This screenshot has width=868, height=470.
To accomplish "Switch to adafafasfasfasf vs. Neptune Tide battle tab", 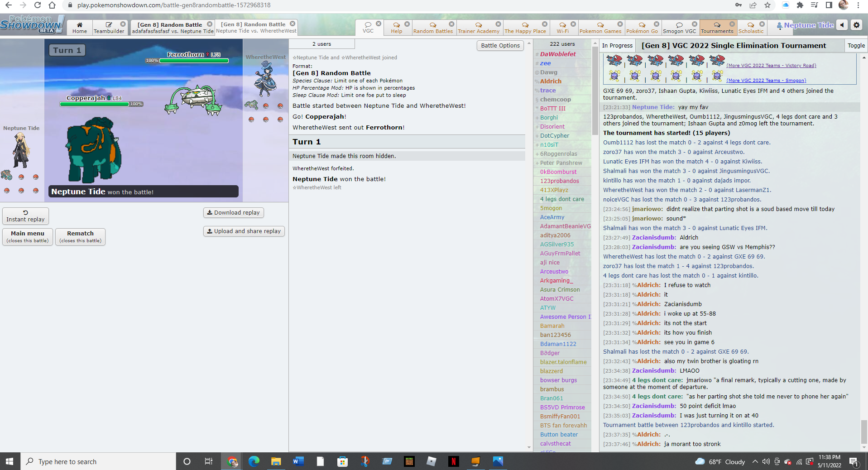I will point(173,28).
